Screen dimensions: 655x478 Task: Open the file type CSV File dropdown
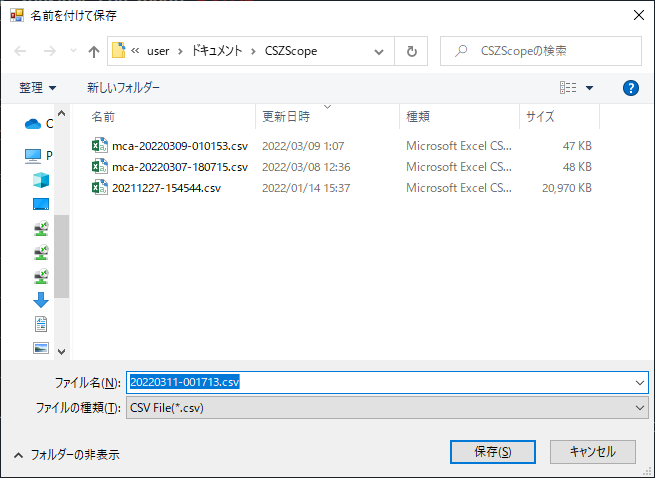[x=640, y=408]
